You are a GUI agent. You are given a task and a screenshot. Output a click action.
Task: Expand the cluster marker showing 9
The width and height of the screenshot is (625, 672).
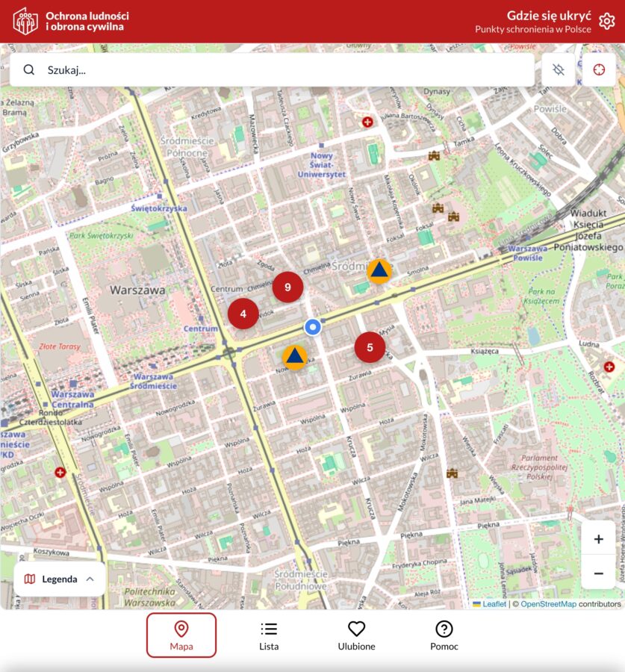pyautogui.click(x=287, y=286)
